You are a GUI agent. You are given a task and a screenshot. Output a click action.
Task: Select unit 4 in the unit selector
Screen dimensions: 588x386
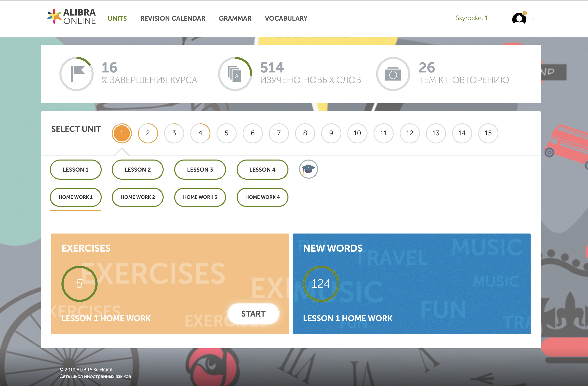coord(200,133)
